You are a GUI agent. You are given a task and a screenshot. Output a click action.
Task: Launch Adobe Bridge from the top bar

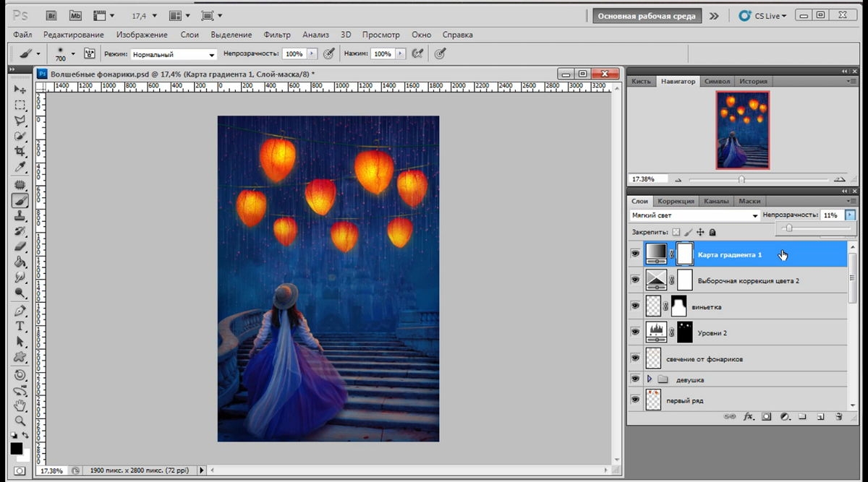point(52,15)
